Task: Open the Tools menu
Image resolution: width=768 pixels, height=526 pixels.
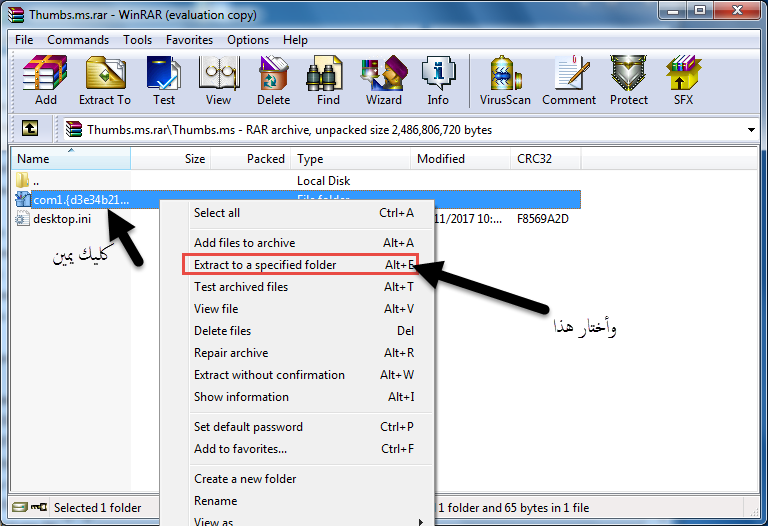Action: click(x=137, y=40)
